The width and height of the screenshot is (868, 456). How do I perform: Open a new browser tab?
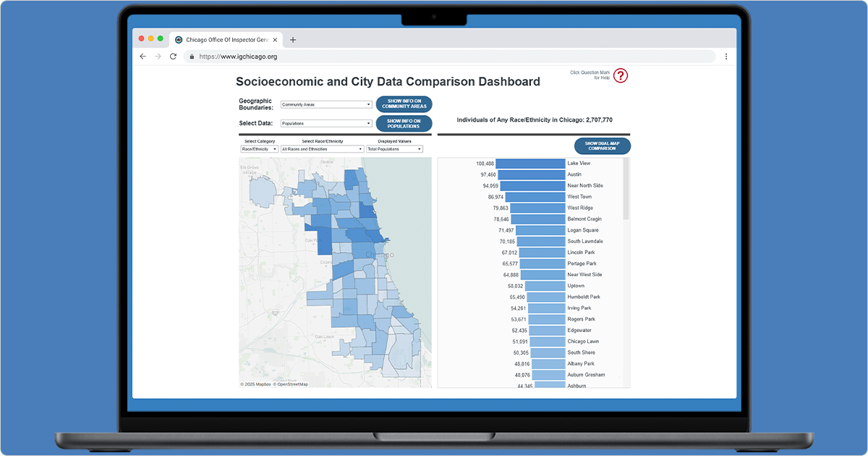tap(293, 40)
